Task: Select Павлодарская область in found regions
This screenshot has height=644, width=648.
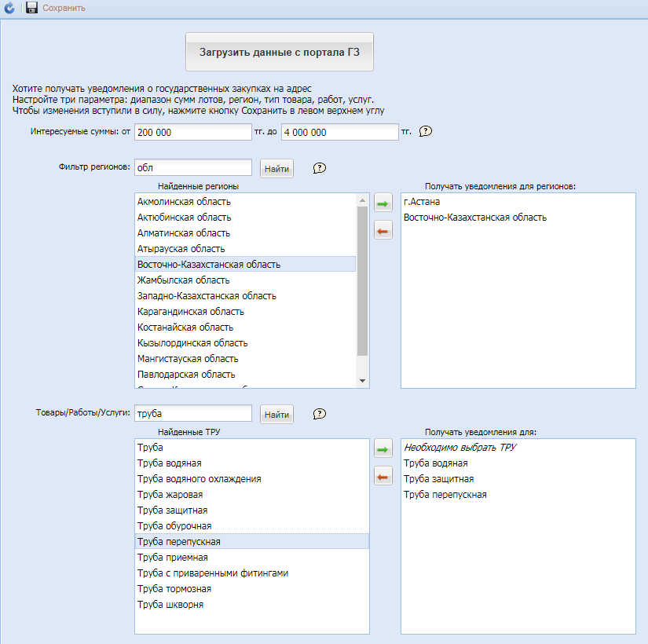Action: tap(245, 375)
